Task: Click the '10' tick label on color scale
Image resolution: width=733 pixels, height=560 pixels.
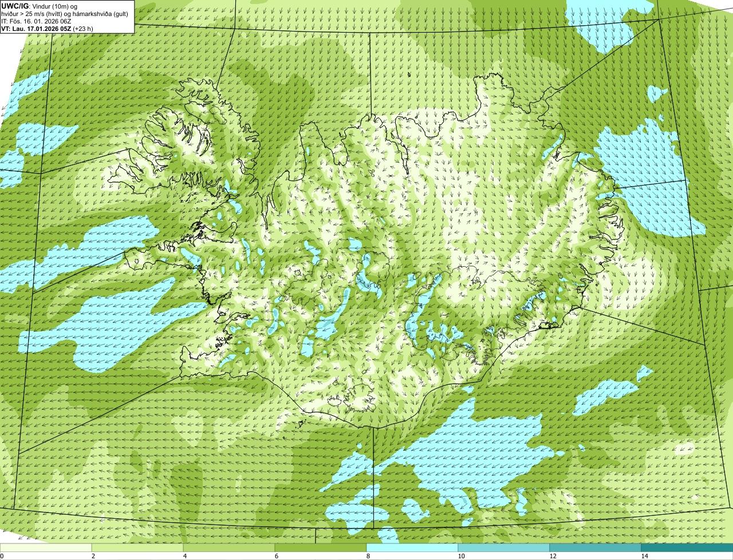Action: pos(461,556)
